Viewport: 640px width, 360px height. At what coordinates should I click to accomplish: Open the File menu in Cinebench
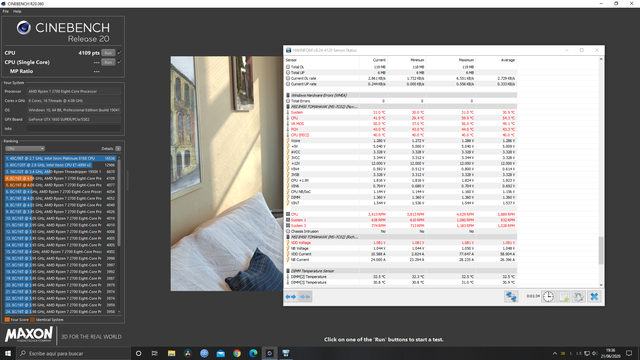[x=6, y=11]
